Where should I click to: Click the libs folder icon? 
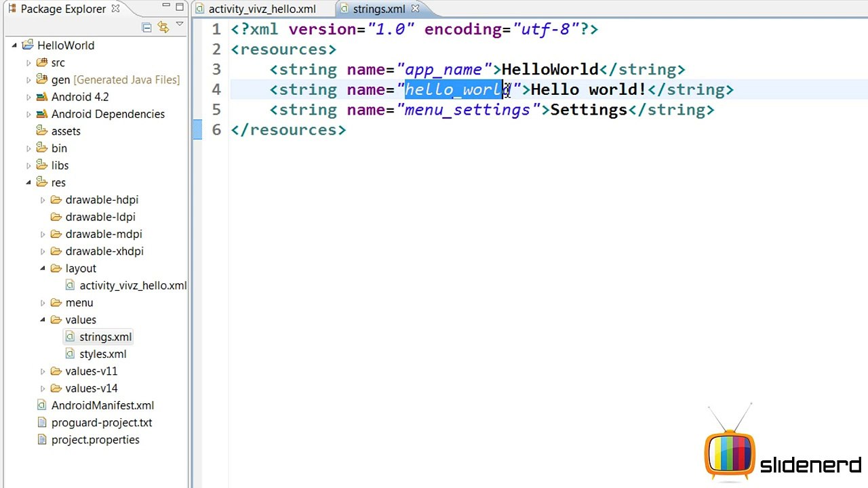(41, 165)
